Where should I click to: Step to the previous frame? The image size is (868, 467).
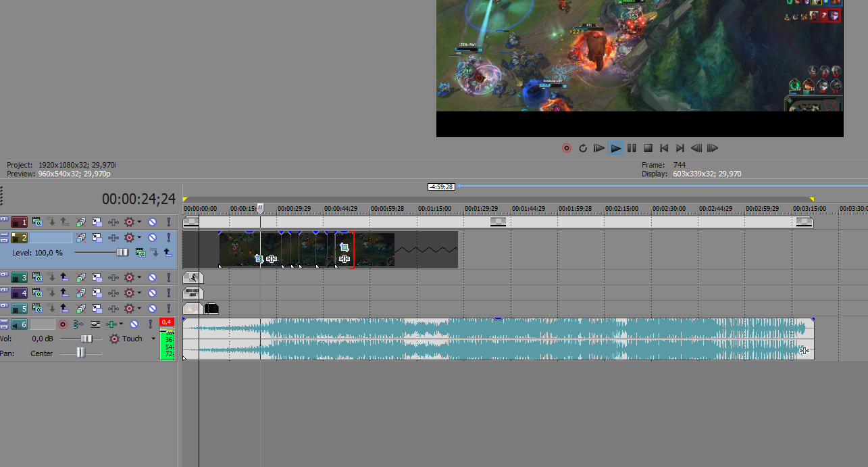tap(696, 148)
